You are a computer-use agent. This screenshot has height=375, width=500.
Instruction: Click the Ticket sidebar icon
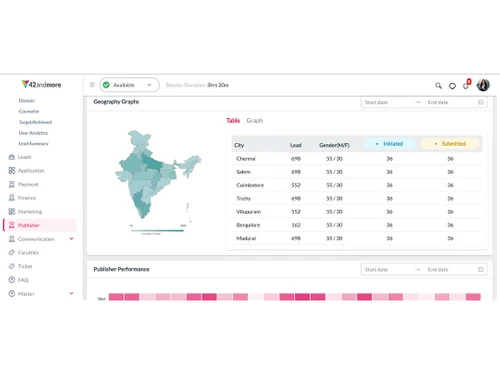pos(12,266)
